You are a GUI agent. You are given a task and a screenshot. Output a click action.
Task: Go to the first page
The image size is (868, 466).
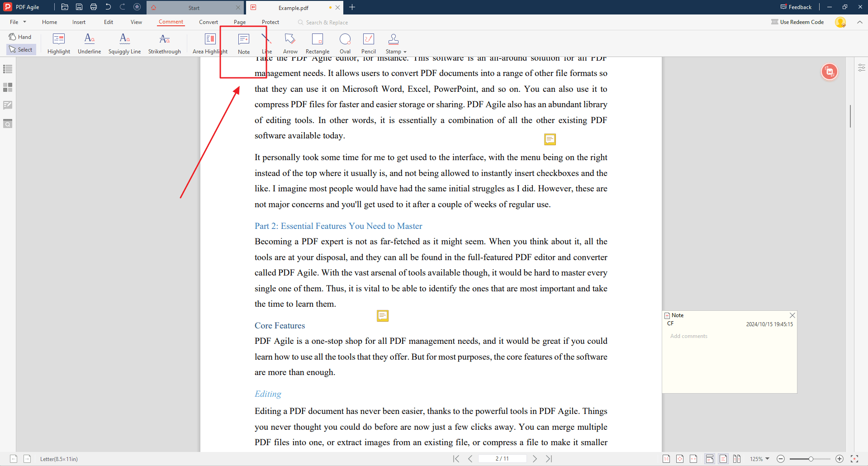(456, 459)
